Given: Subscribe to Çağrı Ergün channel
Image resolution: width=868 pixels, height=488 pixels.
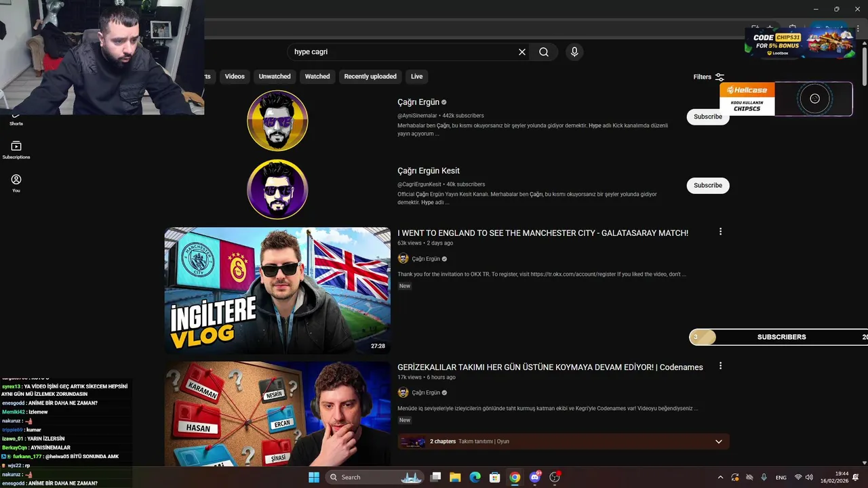Looking at the screenshot, I should tap(708, 117).
